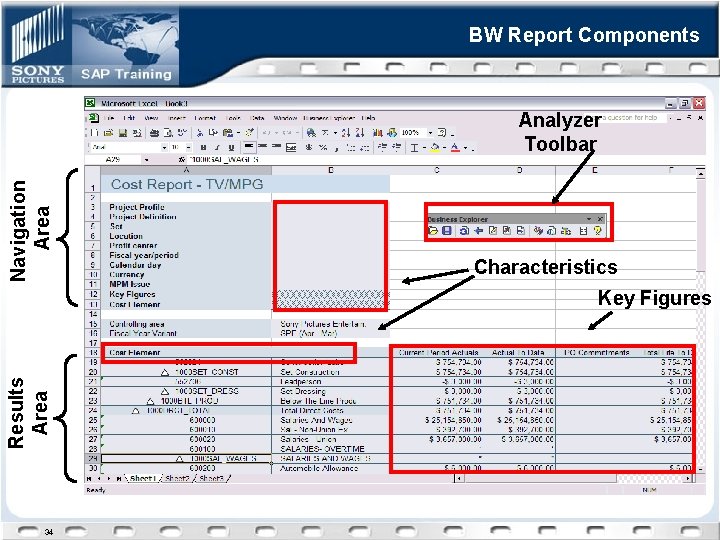Click the Percent Style icon

click(323, 147)
